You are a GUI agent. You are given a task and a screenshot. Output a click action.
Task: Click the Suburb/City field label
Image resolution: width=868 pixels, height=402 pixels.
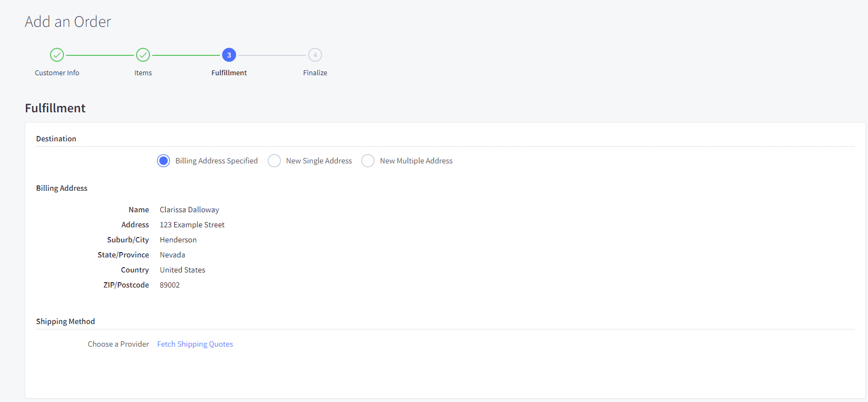tap(128, 240)
